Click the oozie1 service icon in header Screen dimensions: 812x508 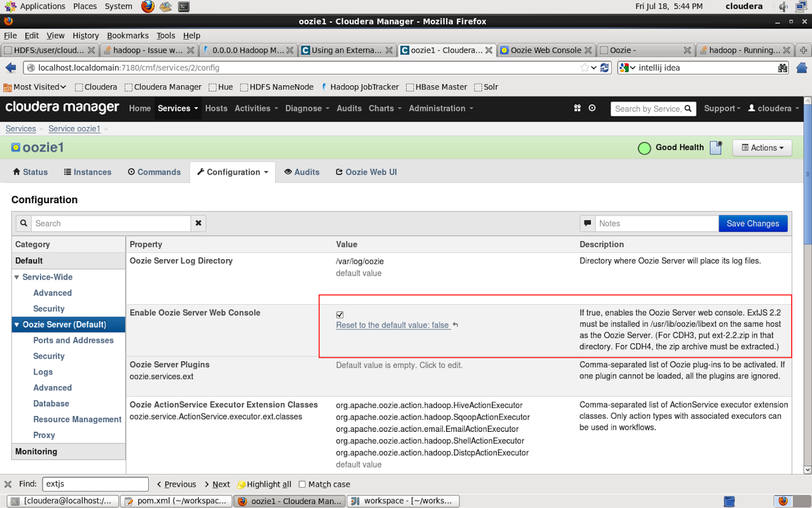(16, 147)
